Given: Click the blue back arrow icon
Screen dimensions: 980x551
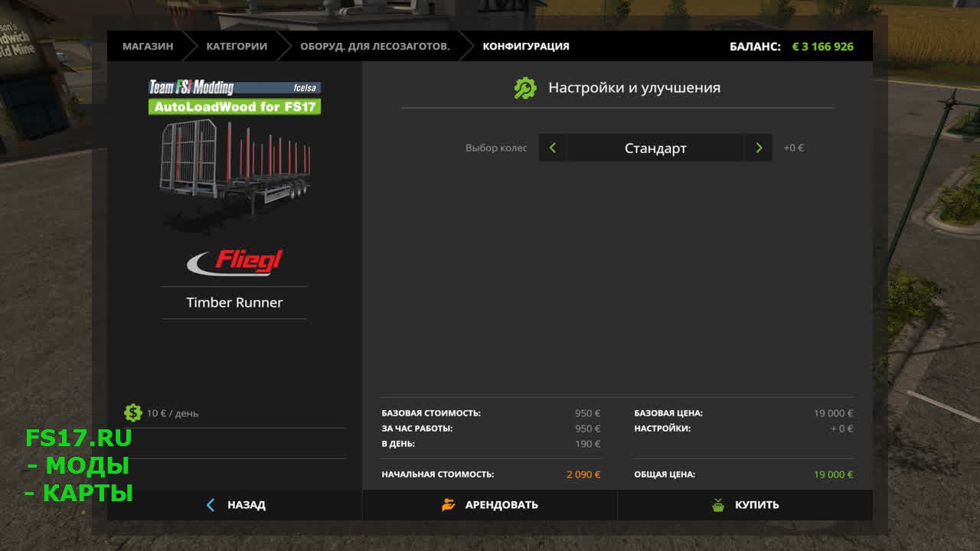Looking at the screenshot, I should point(211,505).
